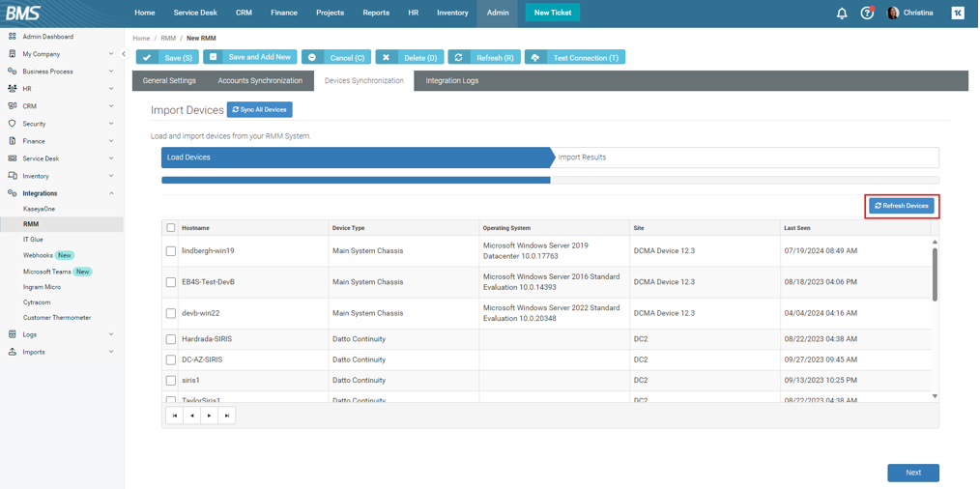980x489 pixels.
Task: Click the help question mark icon
Action: pyautogui.click(x=867, y=14)
